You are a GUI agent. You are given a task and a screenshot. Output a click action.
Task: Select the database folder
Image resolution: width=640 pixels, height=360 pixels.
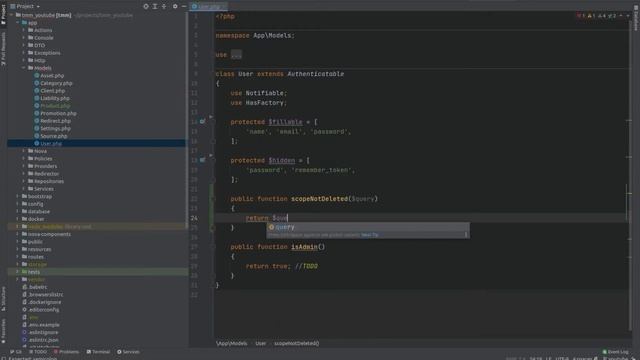click(x=36, y=211)
